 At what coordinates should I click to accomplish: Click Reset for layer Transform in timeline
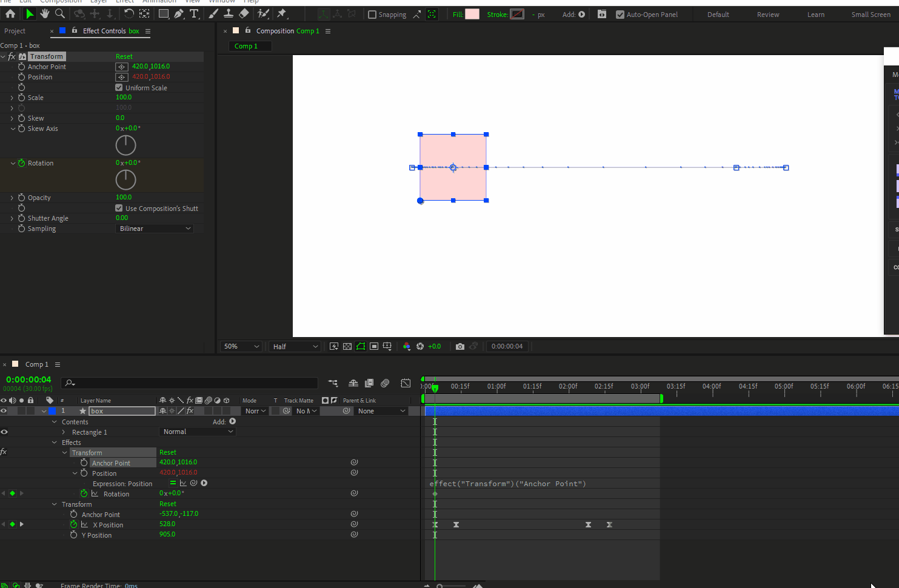(168, 504)
